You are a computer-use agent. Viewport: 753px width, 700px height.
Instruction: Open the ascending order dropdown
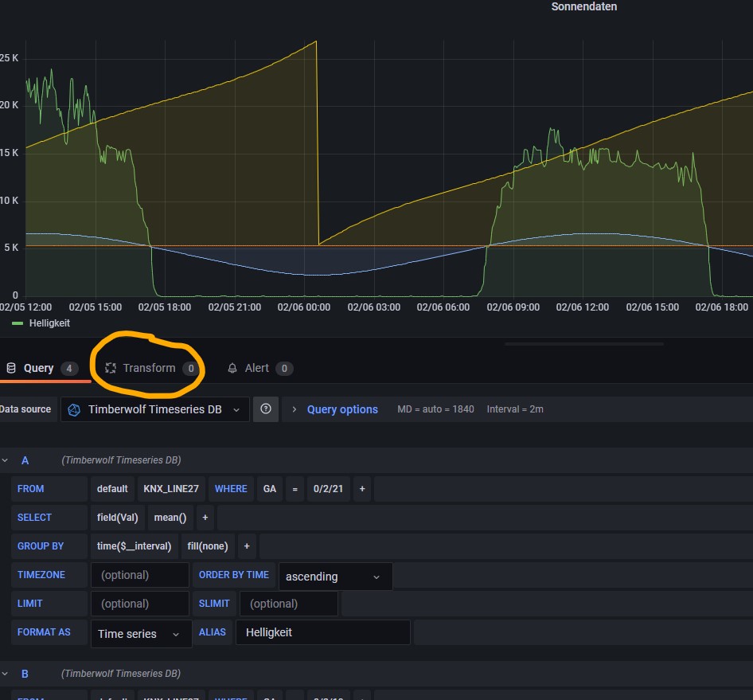tap(335, 577)
